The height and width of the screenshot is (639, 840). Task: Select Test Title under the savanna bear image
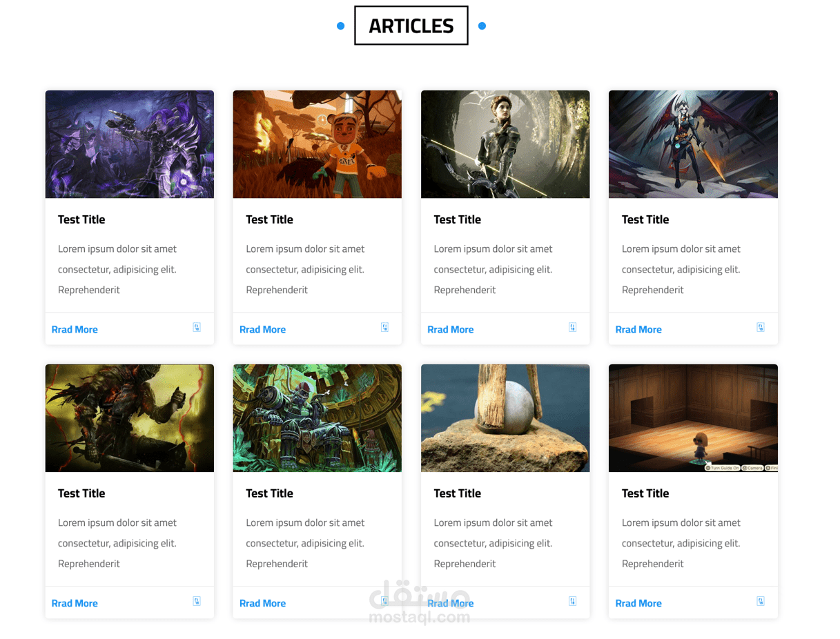(x=269, y=219)
